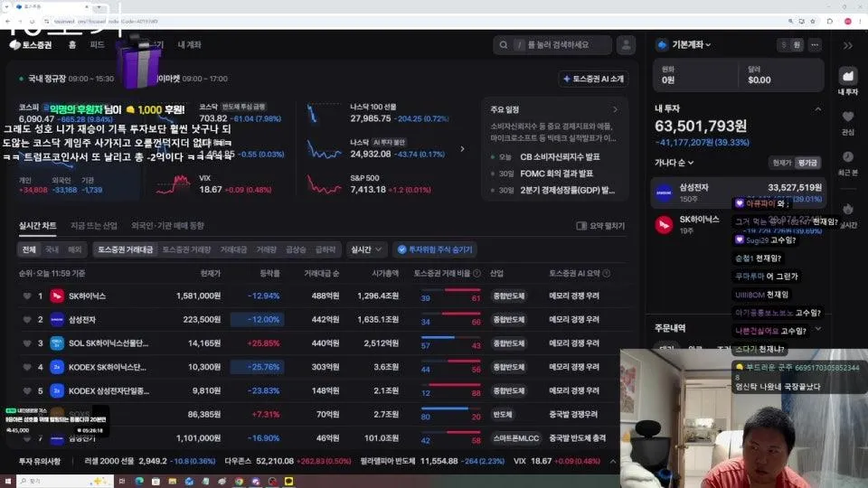Click 요약 펼치기 button
Screen dimensions: 868x488
point(600,226)
